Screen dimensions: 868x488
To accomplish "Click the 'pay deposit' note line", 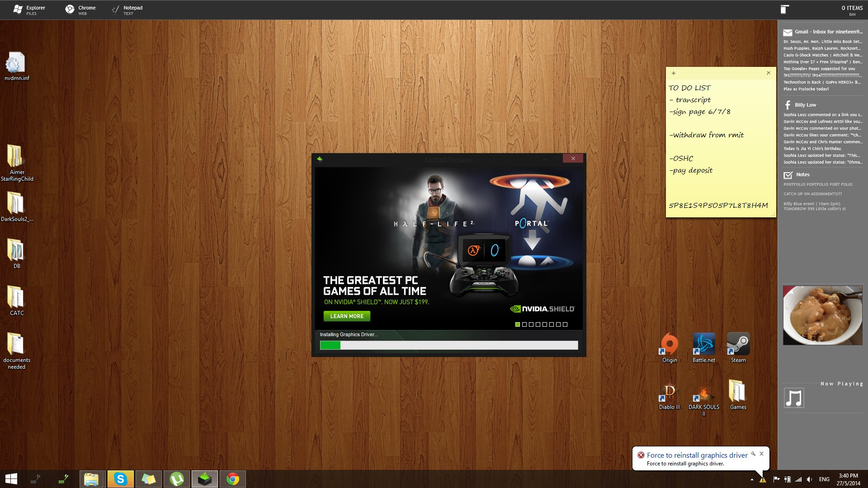I will point(691,170).
